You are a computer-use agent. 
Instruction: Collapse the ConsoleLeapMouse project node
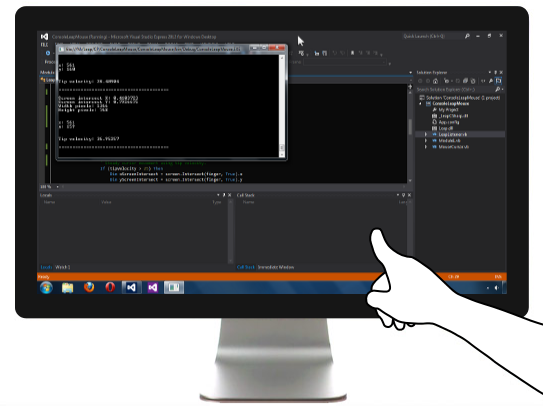[x=421, y=104]
